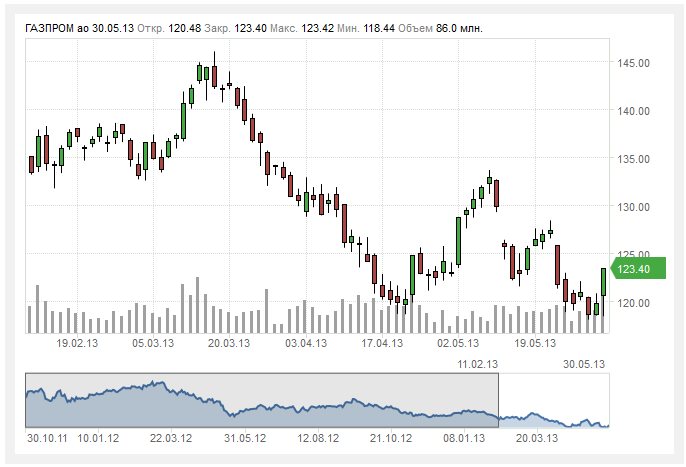Screen dimensions: 686x467
Task: Click the 11.02.13 range start date label
Action: point(477,364)
